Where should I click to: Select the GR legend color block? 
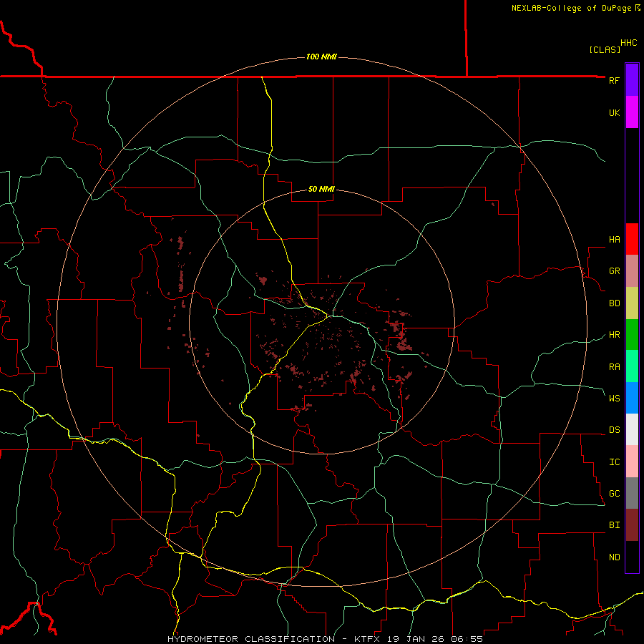pos(632,271)
